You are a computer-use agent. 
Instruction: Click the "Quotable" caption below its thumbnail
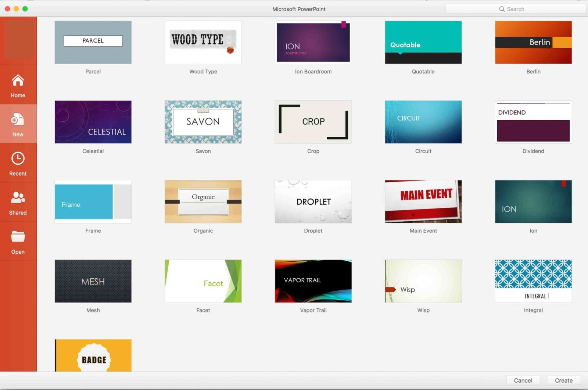click(x=423, y=72)
